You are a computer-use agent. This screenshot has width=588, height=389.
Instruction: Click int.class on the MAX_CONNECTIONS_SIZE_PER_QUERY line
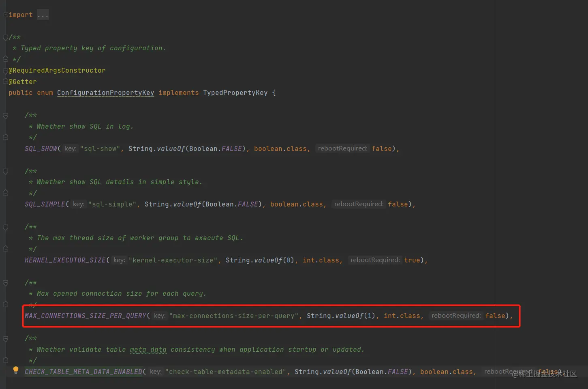point(402,316)
